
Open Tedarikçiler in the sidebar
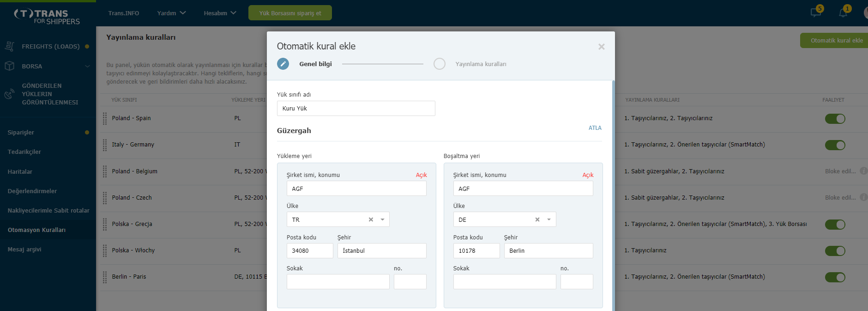24,152
